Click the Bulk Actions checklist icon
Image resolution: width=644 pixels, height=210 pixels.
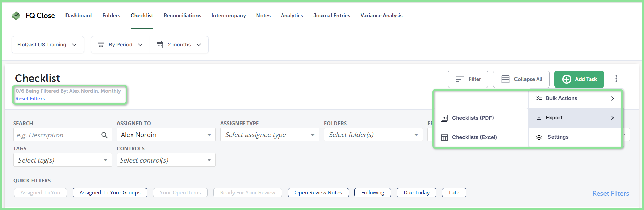539,98
